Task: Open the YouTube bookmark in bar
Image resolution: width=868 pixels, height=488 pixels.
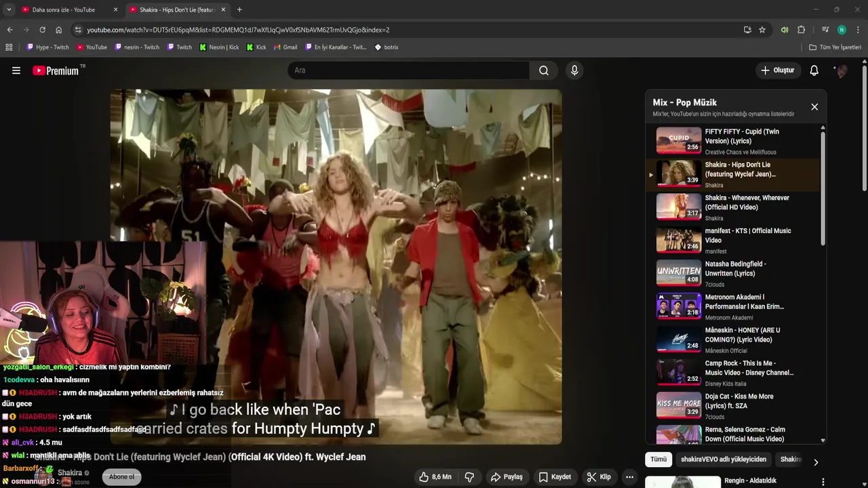Action: coord(92,47)
